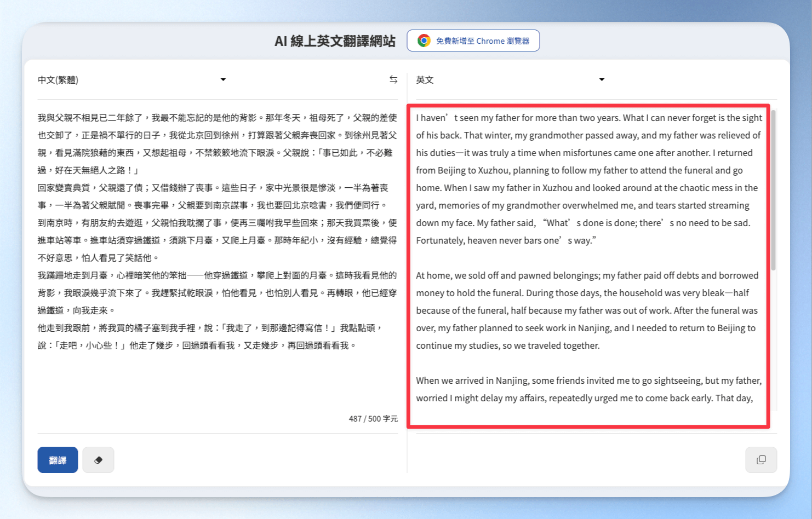The image size is (812, 519).
Task: Click the Chrome logo icon
Action: (x=424, y=41)
